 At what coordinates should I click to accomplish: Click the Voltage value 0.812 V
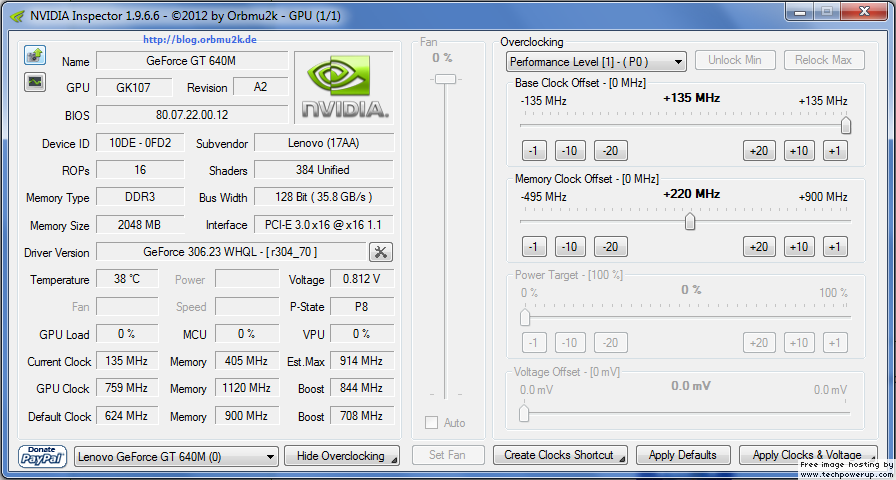[x=362, y=279]
